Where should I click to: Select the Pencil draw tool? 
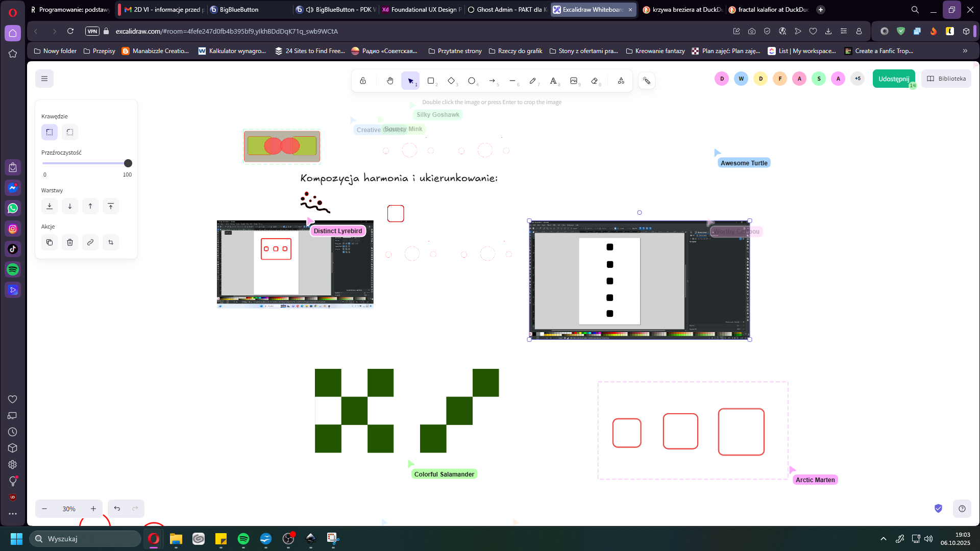(x=533, y=81)
